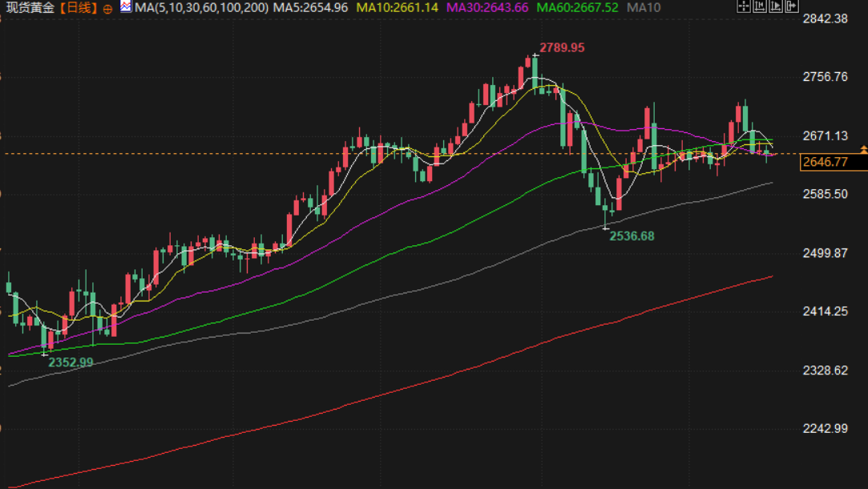Click the 2842.38 price axis label
The width and height of the screenshot is (868, 489).
coord(826,18)
